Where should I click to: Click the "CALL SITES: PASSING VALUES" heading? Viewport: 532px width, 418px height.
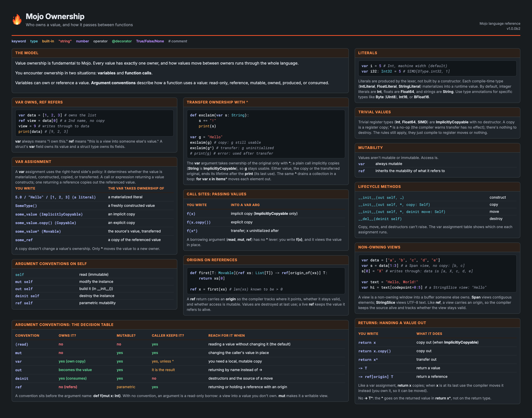[x=216, y=194]
